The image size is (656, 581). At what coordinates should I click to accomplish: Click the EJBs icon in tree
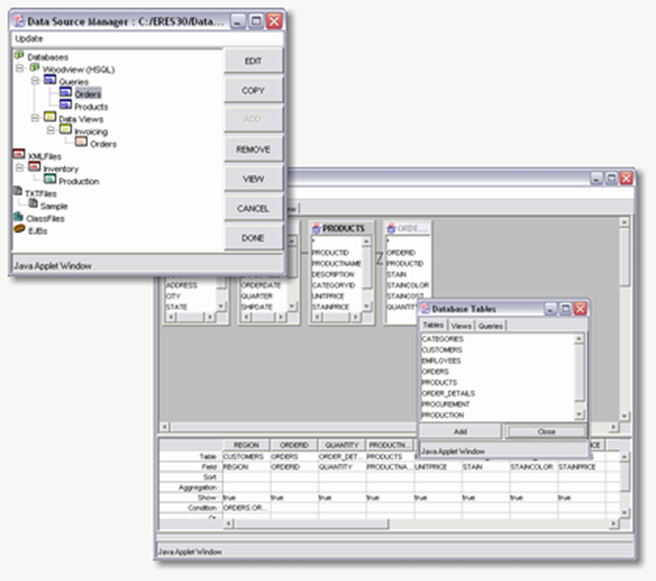[x=18, y=229]
